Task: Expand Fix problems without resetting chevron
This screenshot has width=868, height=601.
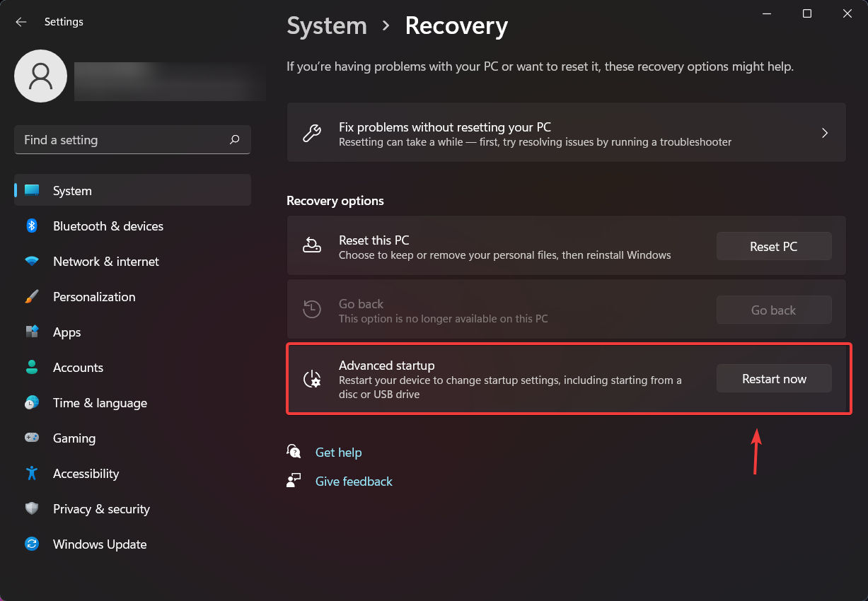Action: tap(824, 133)
